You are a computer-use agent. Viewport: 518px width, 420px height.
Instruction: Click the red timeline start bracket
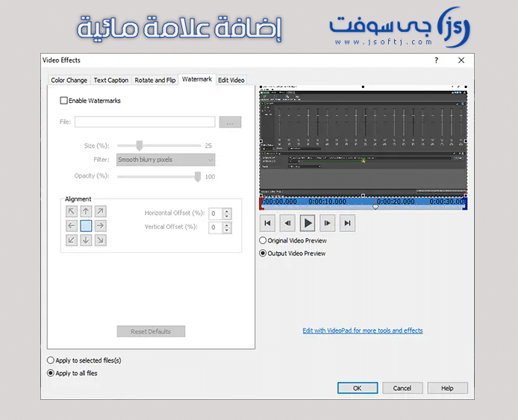pyautogui.click(x=262, y=203)
